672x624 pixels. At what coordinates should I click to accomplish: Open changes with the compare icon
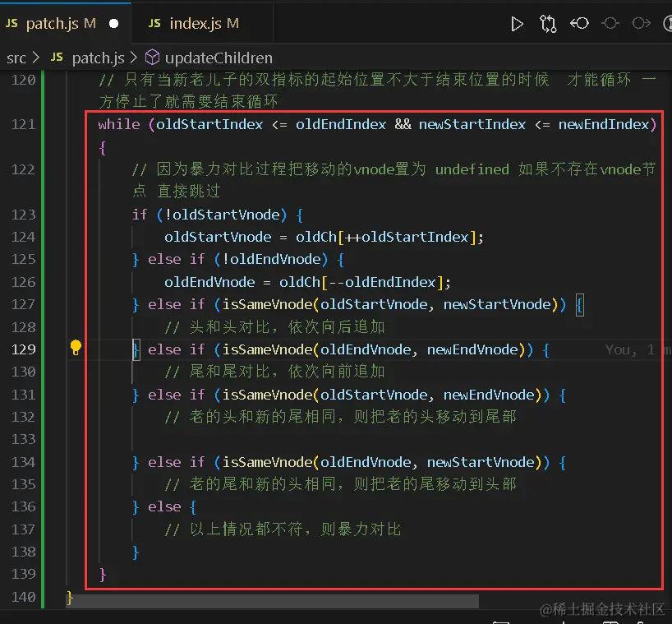(x=548, y=24)
